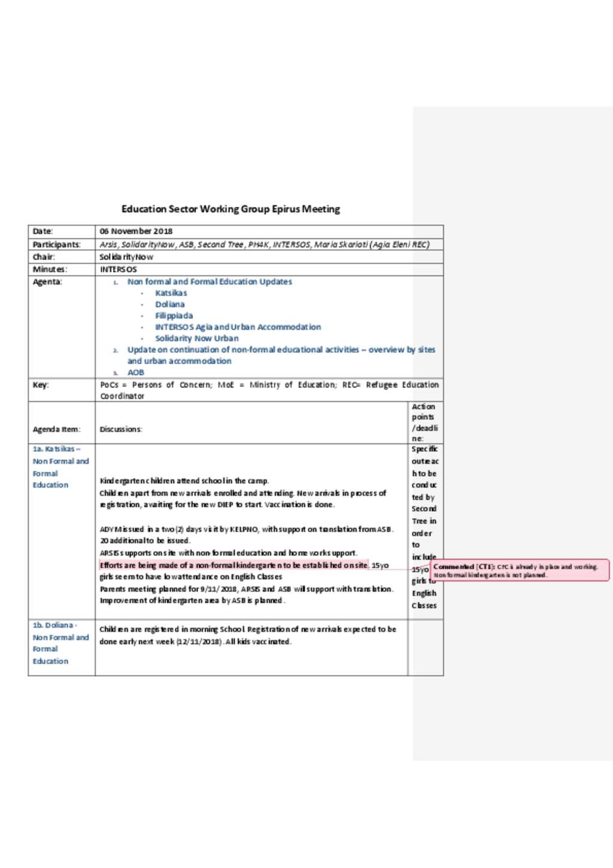Click the "Minutes:" row label
This screenshot has width=613, height=868.
tap(50, 270)
